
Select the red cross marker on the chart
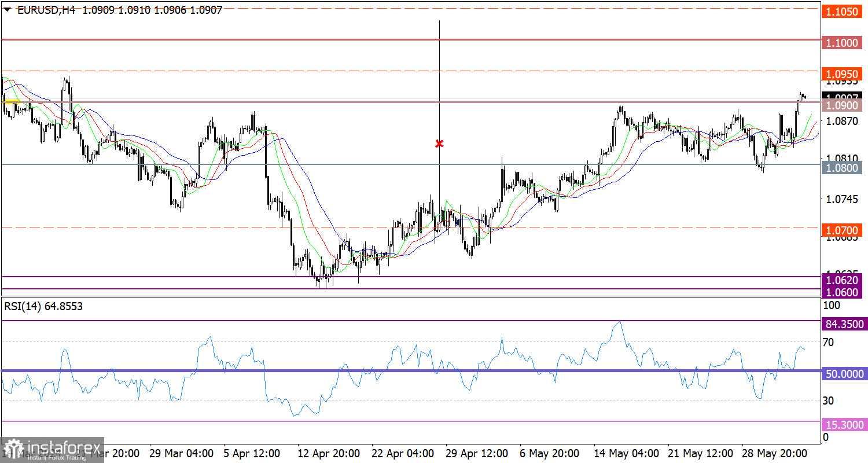pyautogui.click(x=439, y=143)
